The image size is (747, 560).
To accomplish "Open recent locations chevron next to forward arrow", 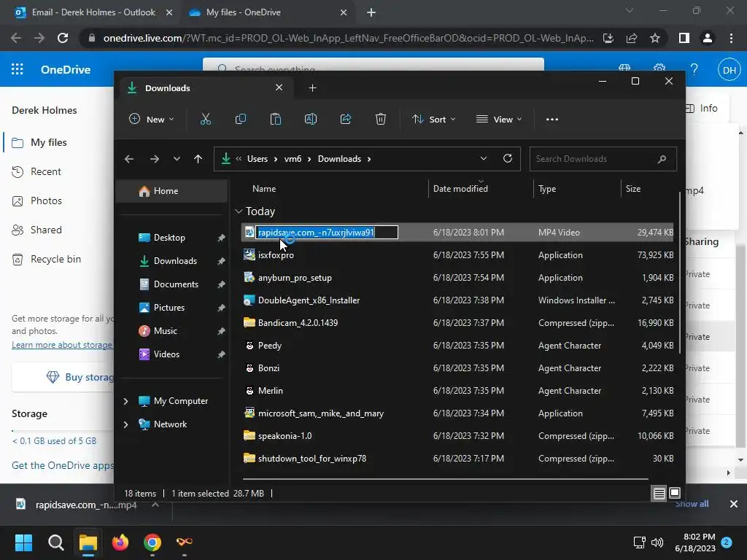I will pyautogui.click(x=177, y=159).
